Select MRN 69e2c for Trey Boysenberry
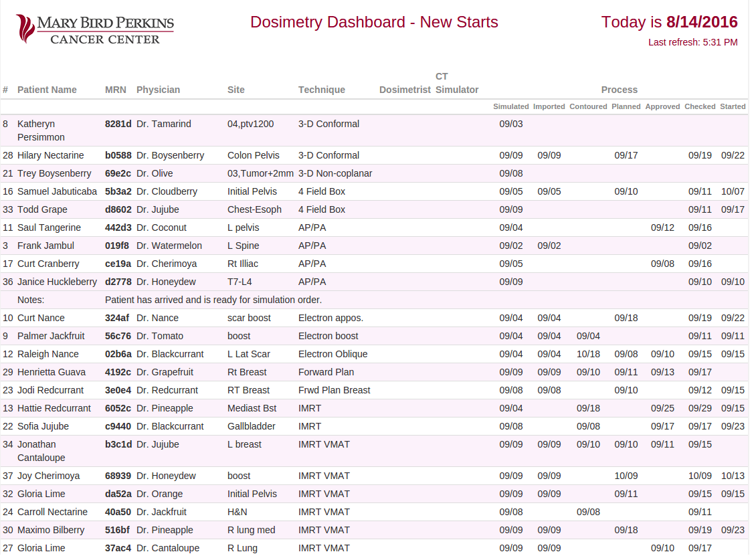This screenshot has height=560, width=756. click(118, 173)
